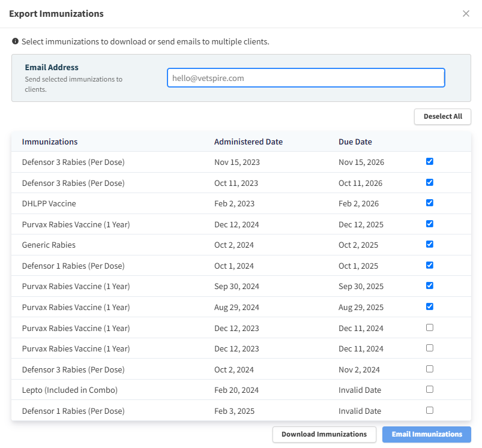Uncheck the DHLPP Vaccine checkbox
482x448 pixels.
pos(429,202)
